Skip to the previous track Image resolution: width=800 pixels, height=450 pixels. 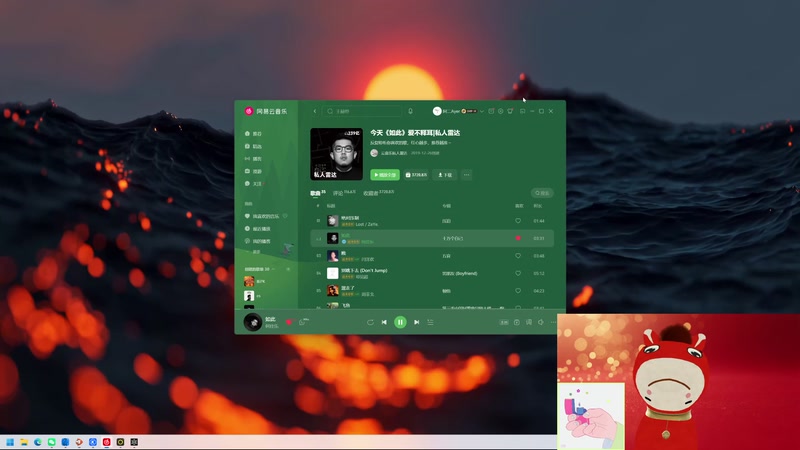384,322
